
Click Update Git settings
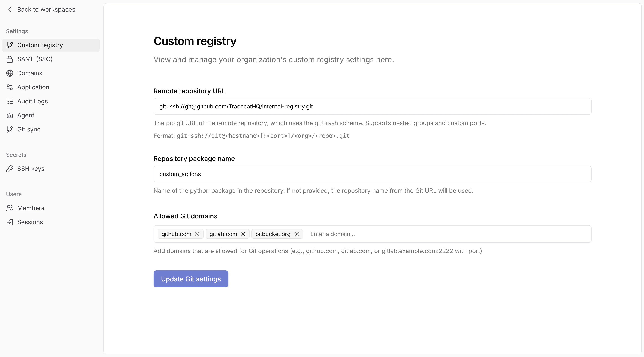(x=191, y=279)
